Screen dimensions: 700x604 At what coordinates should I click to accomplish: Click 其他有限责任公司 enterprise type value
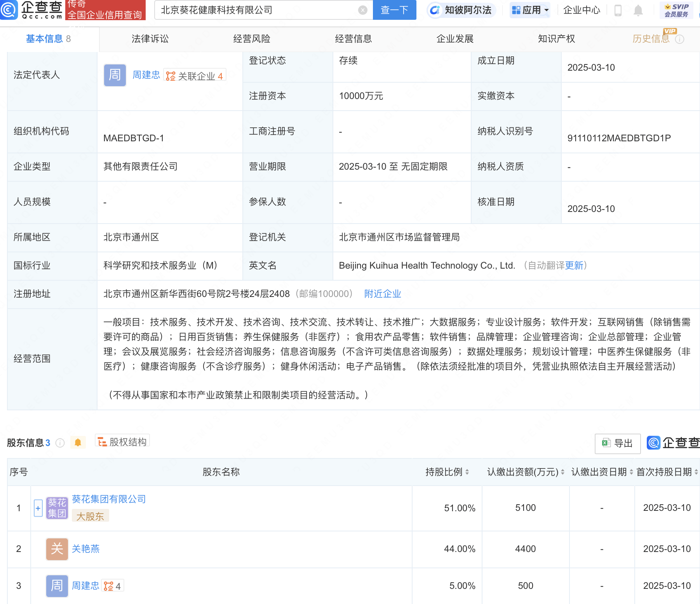(x=140, y=167)
